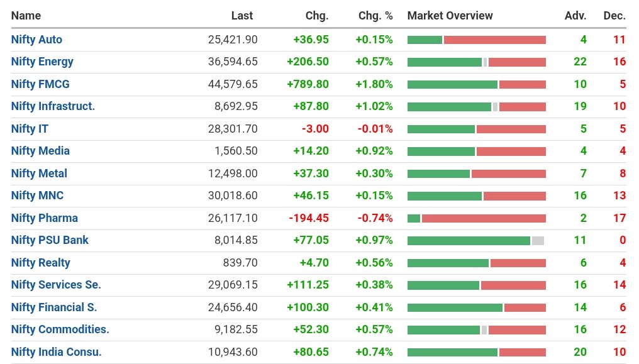Click the Nifty Pharma market overview bar

[476, 218]
